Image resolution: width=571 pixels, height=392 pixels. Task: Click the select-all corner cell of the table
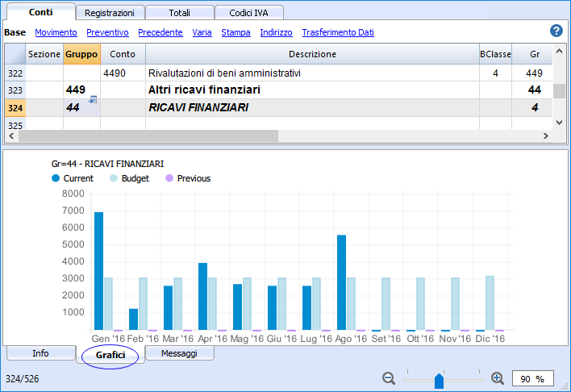coord(15,54)
